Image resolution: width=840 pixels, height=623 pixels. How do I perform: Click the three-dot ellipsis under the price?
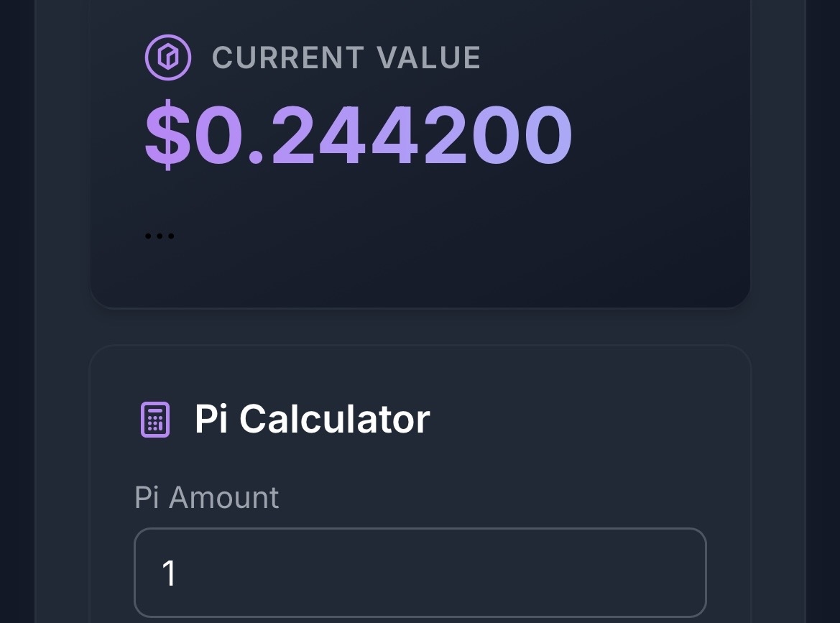[159, 236]
